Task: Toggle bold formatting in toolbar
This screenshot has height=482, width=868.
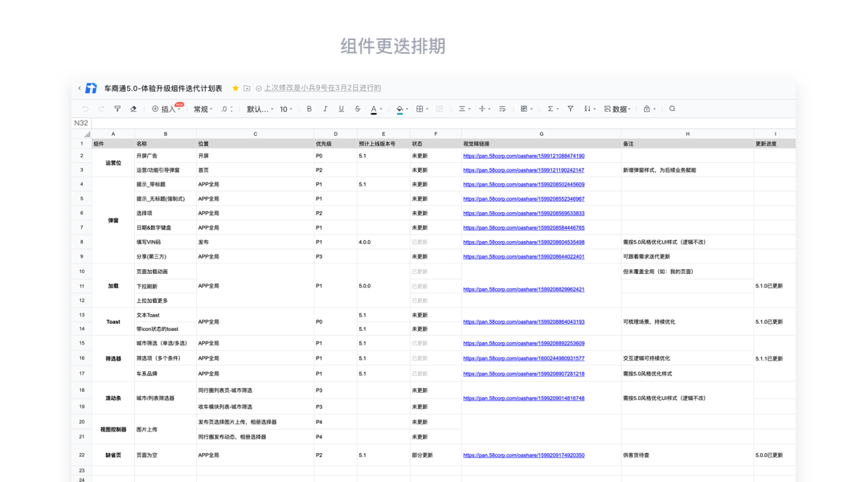Action: coord(309,109)
